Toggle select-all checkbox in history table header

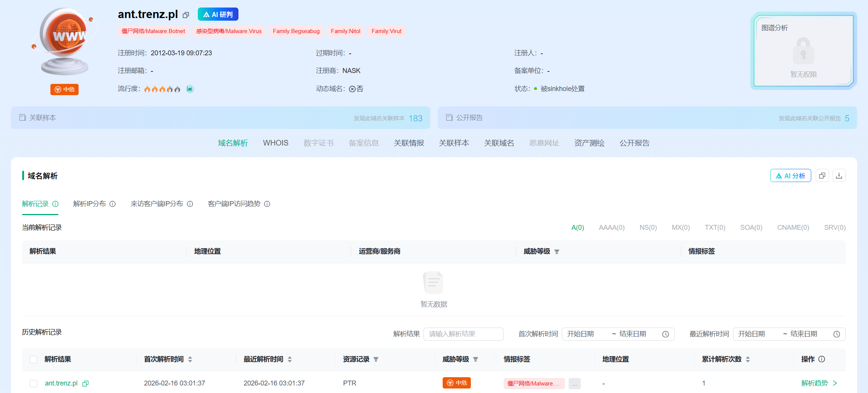point(33,359)
